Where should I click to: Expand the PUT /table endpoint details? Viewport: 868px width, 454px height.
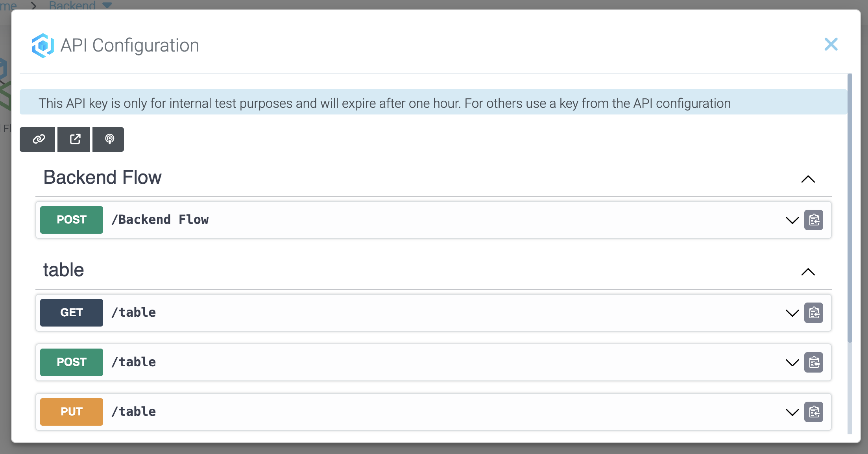(792, 412)
